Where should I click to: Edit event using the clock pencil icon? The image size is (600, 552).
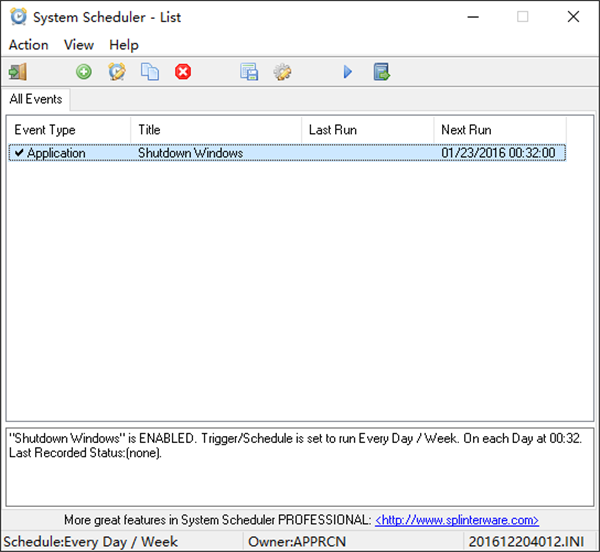coord(117,72)
